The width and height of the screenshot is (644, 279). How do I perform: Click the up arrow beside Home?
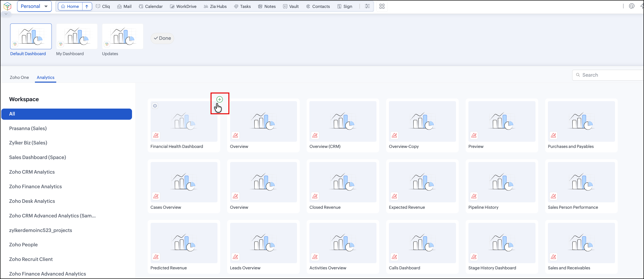point(87,6)
